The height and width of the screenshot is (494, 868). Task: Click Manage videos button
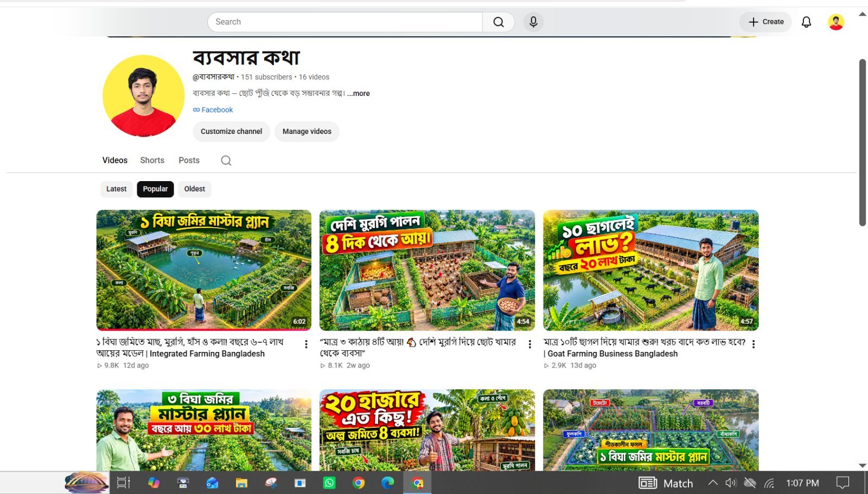pyautogui.click(x=307, y=131)
